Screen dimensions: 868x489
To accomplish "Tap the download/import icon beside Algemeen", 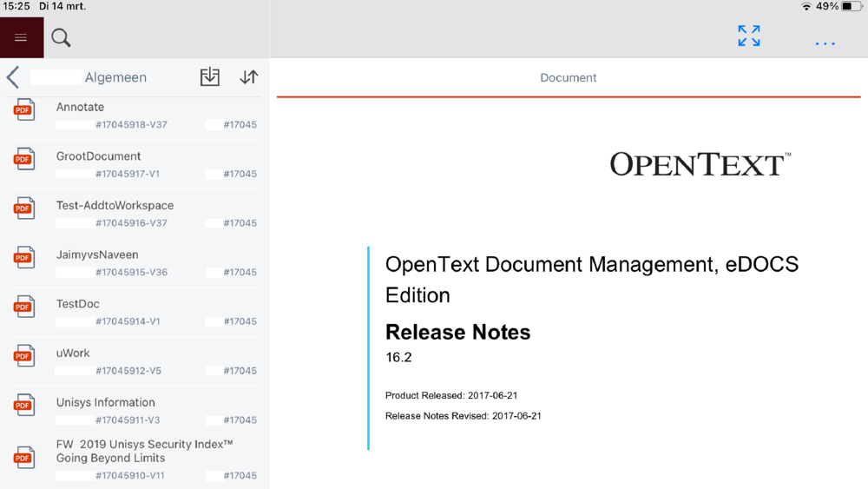I will [x=210, y=76].
